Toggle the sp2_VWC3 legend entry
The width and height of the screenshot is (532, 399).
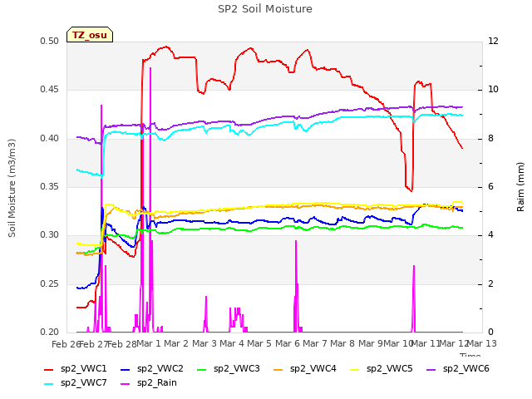point(229,369)
